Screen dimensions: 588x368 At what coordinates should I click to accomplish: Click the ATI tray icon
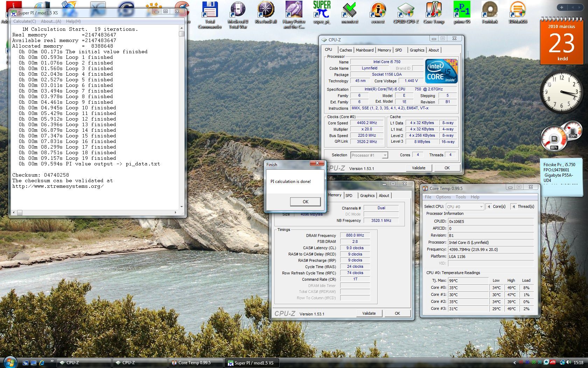[553, 362]
